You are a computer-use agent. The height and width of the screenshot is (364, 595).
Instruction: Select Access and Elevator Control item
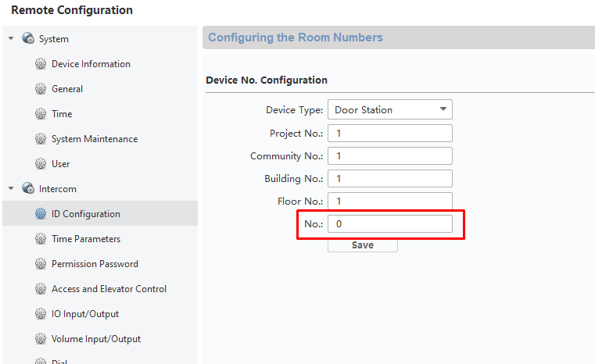[x=109, y=289]
